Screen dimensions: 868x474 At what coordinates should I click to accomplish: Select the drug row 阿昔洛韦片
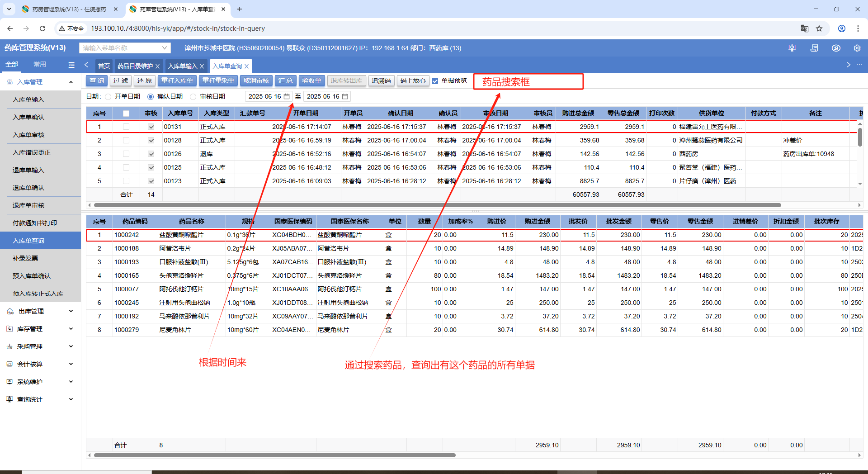(x=475, y=248)
